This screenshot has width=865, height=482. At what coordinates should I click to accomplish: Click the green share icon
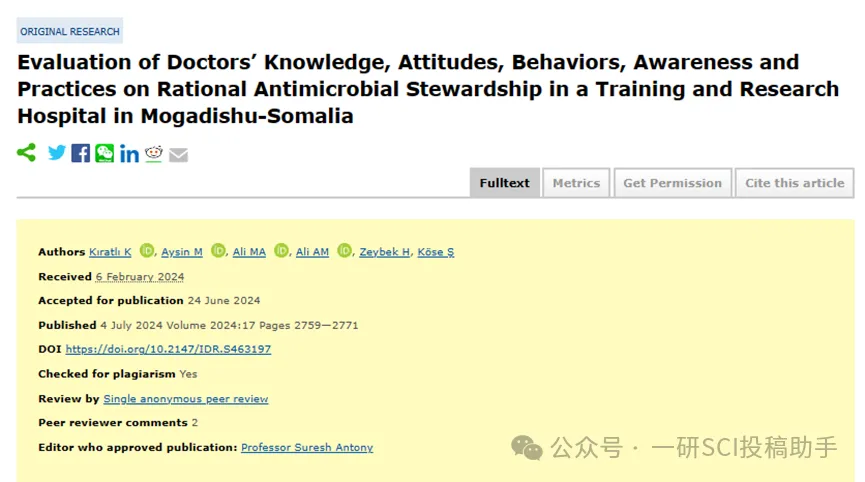pos(26,153)
